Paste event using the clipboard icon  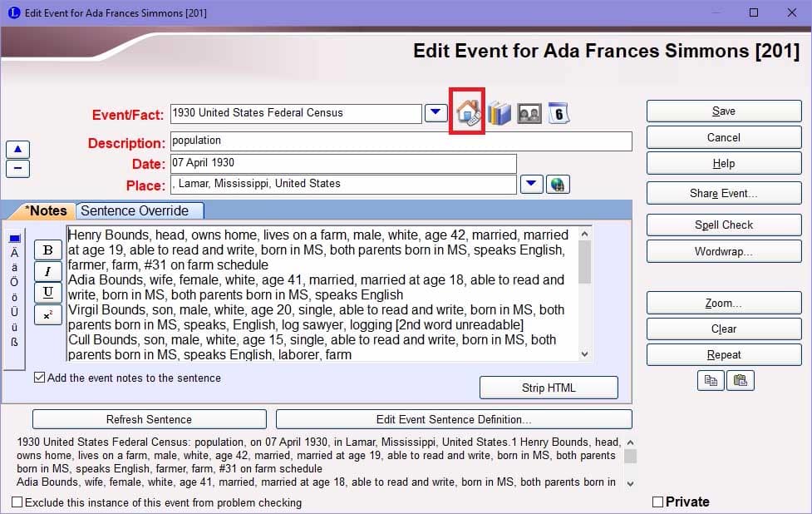pos(740,380)
